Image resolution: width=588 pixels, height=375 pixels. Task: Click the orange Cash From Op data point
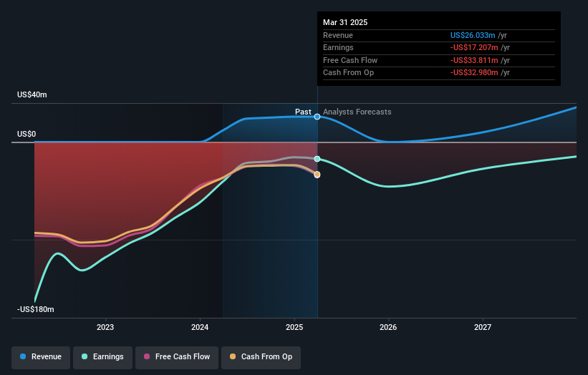click(x=317, y=175)
